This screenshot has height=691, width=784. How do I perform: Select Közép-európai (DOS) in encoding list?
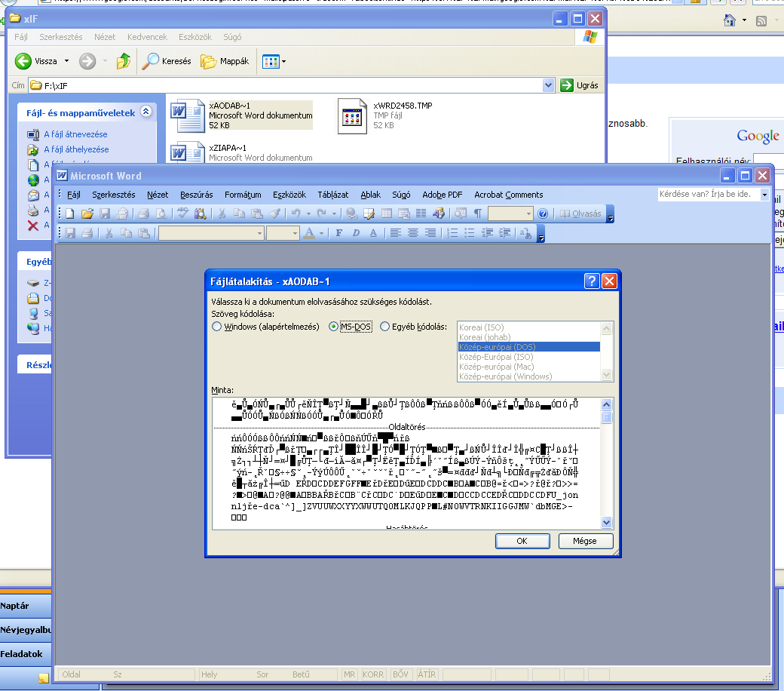tap(529, 347)
